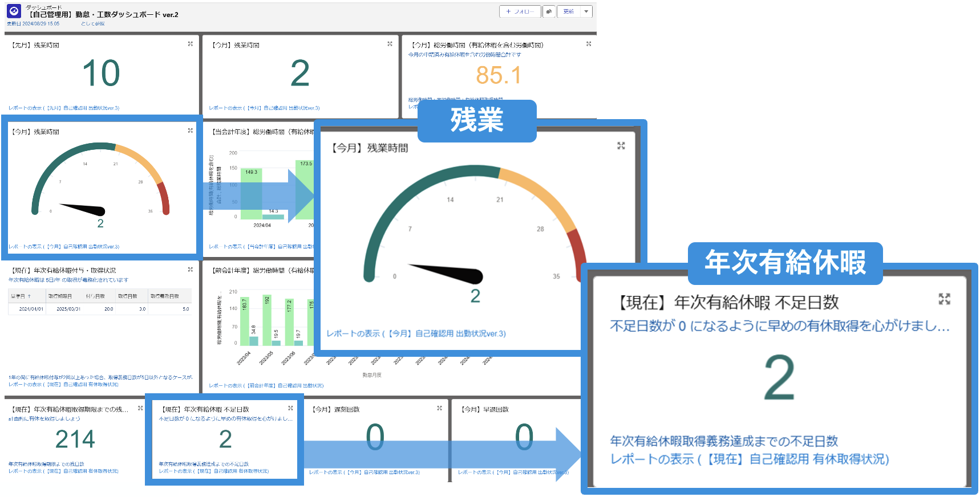The image size is (980, 497).
Task: Click the red segment of the small gauge
Action: click(164, 198)
